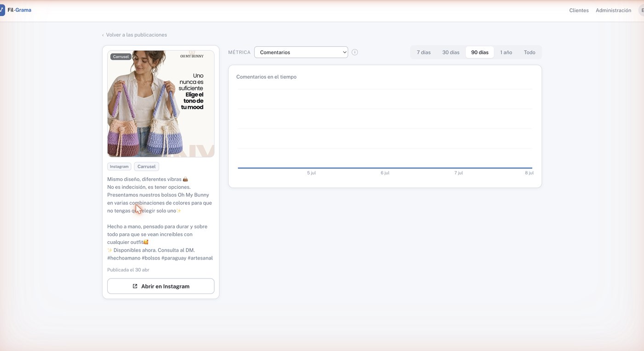The height and width of the screenshot is (351, 644).
Task: Click the Publicada el 30 abr date
Action: click(128, 270)
